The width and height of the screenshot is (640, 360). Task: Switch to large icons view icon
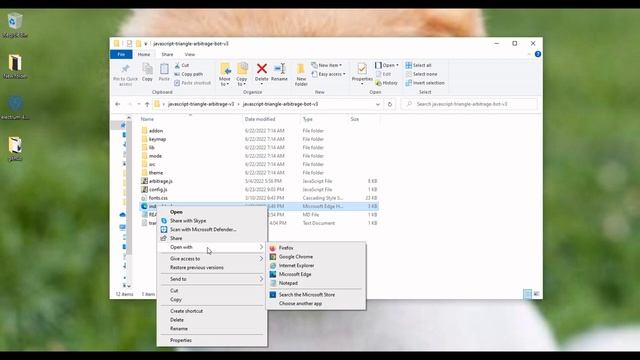pos(536,294)
